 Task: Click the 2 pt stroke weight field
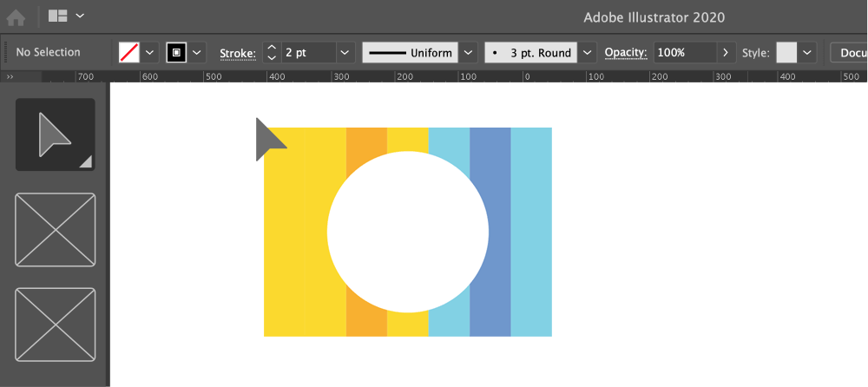[307, 52]
